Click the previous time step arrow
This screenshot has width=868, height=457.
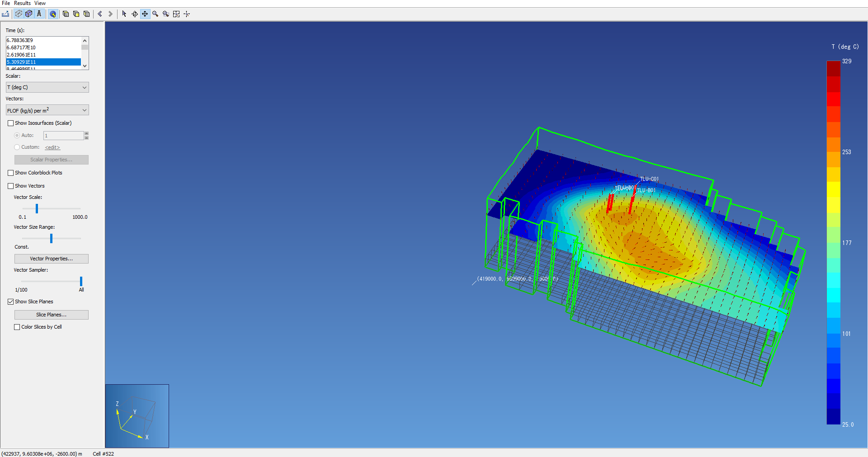pos(100,14)
